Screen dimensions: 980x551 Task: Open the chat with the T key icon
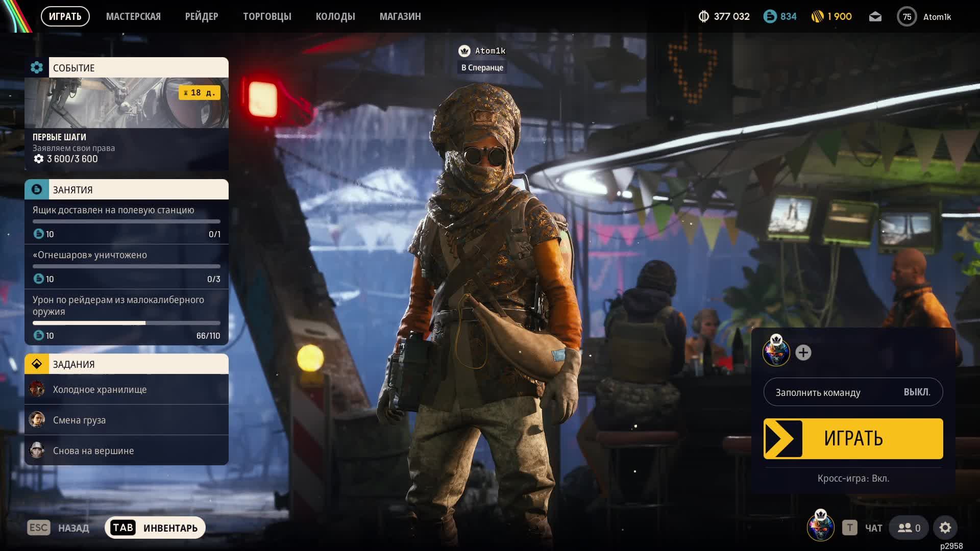[x=849, y=528]
